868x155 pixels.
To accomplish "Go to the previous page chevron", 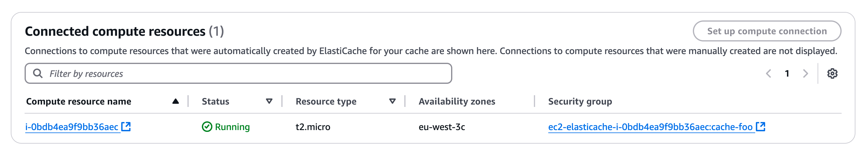I will coord(769,74).
